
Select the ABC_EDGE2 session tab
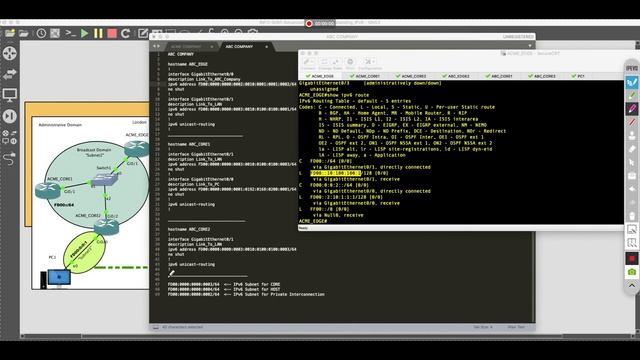[x=456, y=76]
